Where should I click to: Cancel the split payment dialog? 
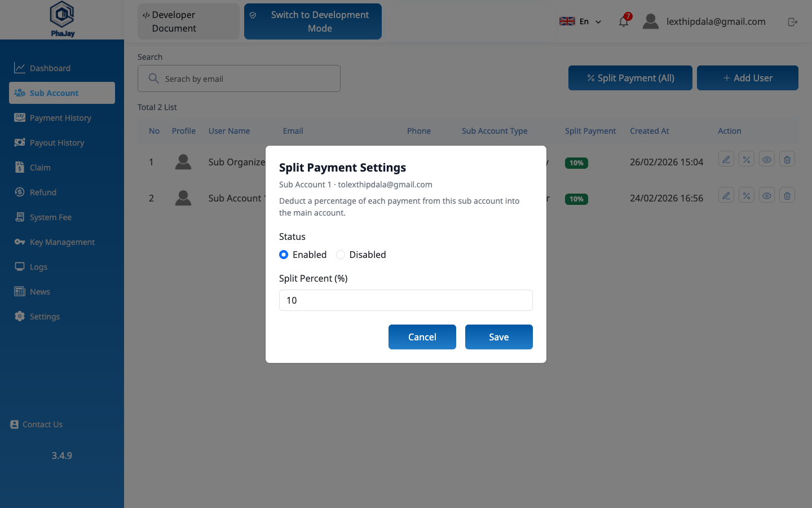[422, 337]
